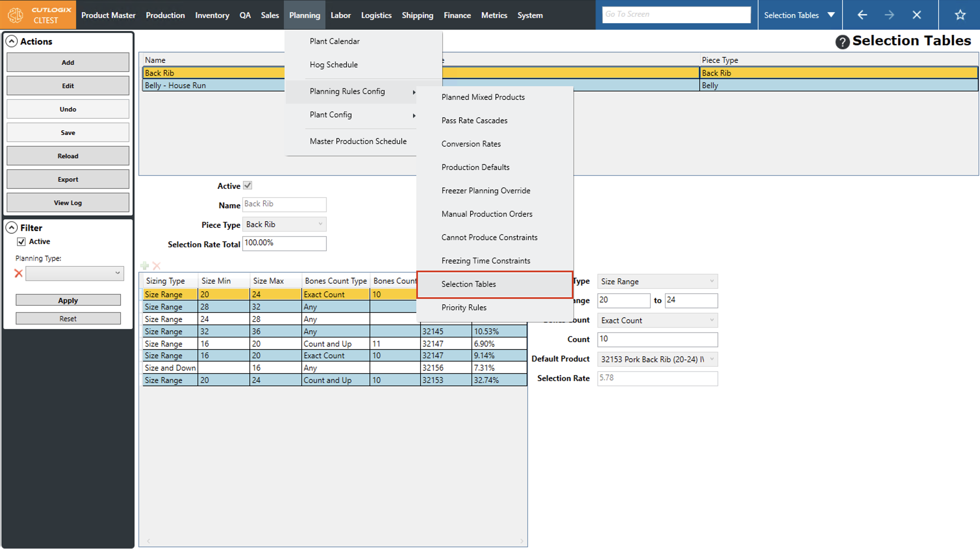The image size is (980, 549).
Task: Toggle the Active checkbox above Name
Action: tap(248, 185)
